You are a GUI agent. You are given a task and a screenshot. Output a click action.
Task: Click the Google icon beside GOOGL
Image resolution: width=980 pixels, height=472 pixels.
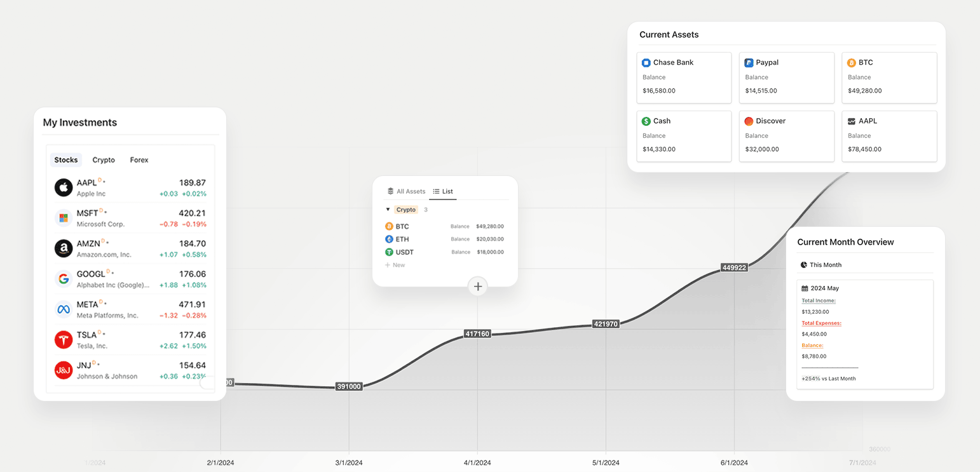pos(63,279)
